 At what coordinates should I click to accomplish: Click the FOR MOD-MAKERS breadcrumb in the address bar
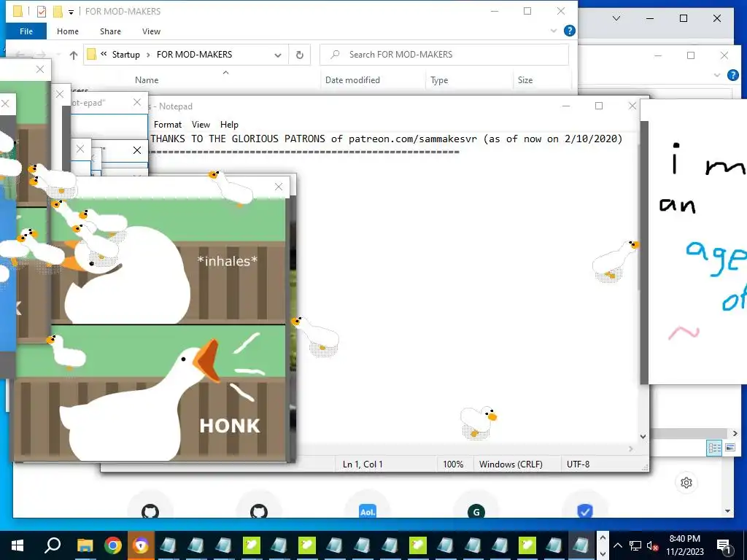click(x=194, y=54)
